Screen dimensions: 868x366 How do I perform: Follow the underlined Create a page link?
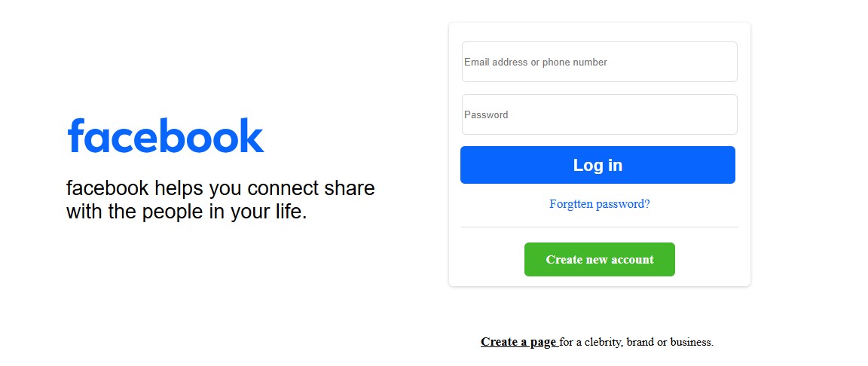[x=520, y=342]
